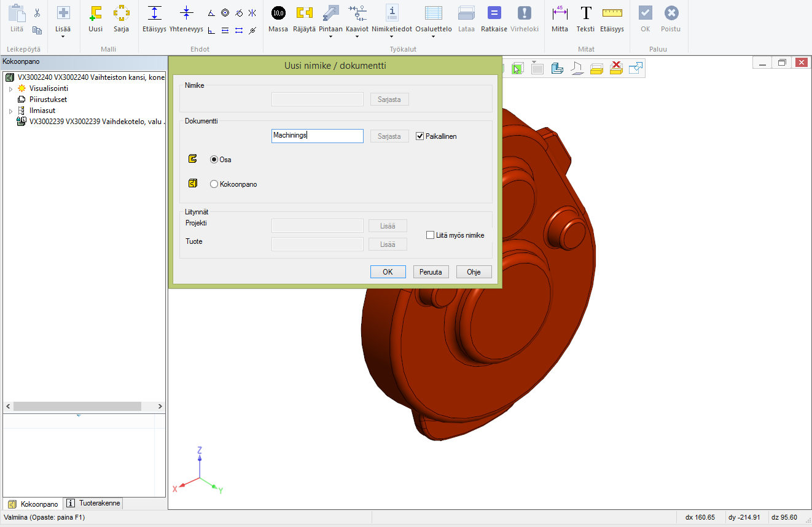Click the document name field containing Machinings
The height and width of the screenshot is (527, 812).
317,136
